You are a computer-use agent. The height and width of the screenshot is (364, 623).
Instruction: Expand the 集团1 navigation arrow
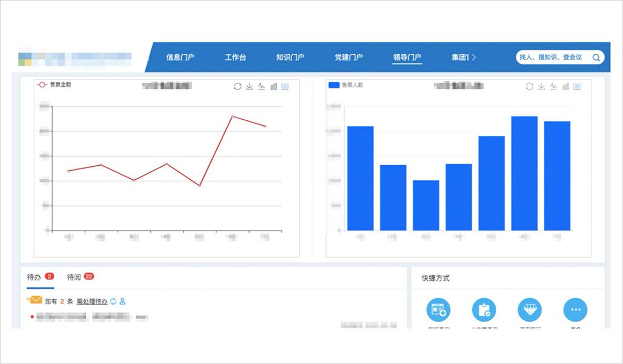(x=474, y=57)
